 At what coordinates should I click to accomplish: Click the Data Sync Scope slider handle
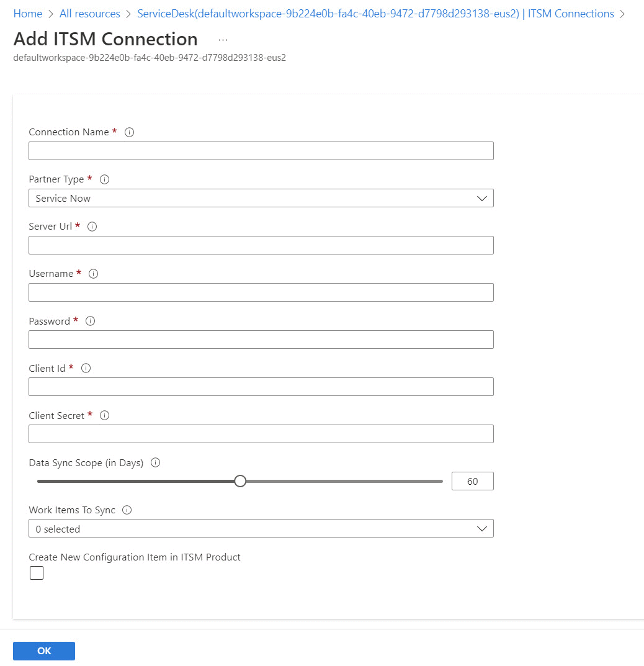(x=240, y=481)
